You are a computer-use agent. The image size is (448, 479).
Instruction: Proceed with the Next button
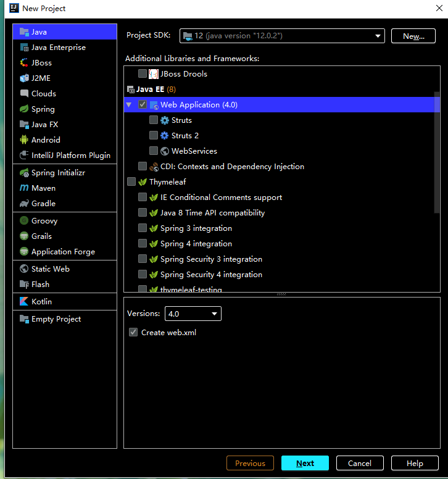click(305, 463)
